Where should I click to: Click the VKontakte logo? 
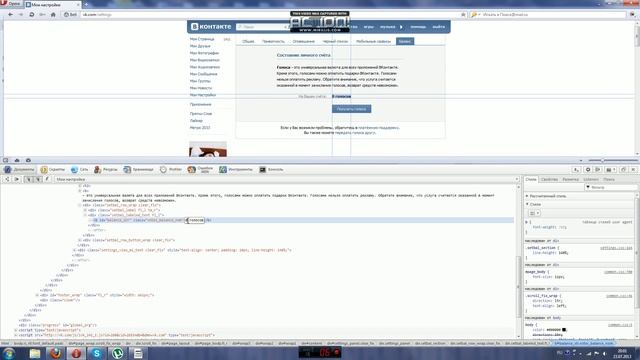(211, 27)
